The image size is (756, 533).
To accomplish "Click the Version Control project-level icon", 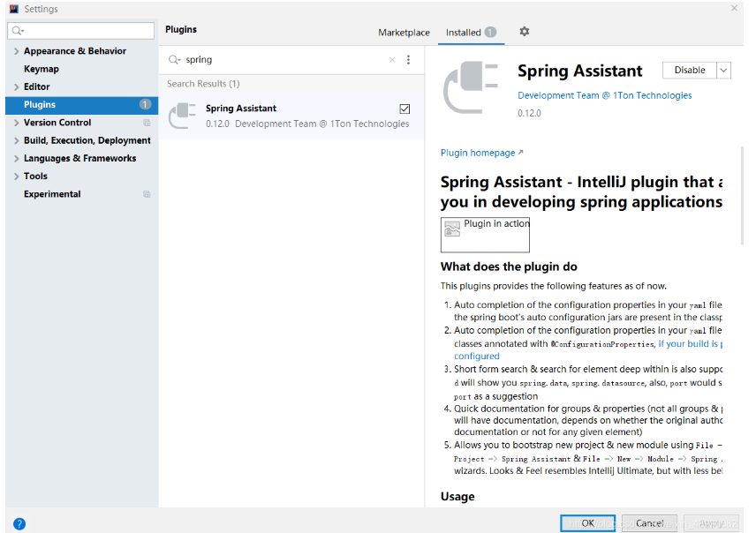I will coord(147,123).
